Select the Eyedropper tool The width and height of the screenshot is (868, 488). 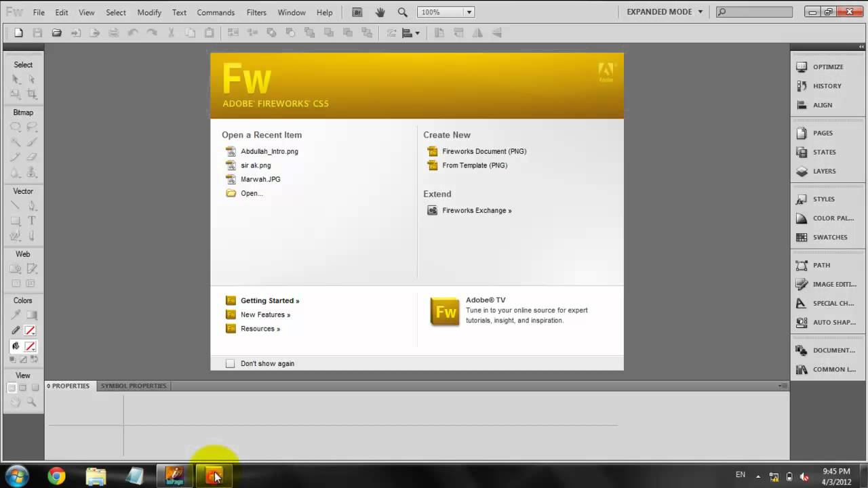pyautogui.click(x=16, y=314)
